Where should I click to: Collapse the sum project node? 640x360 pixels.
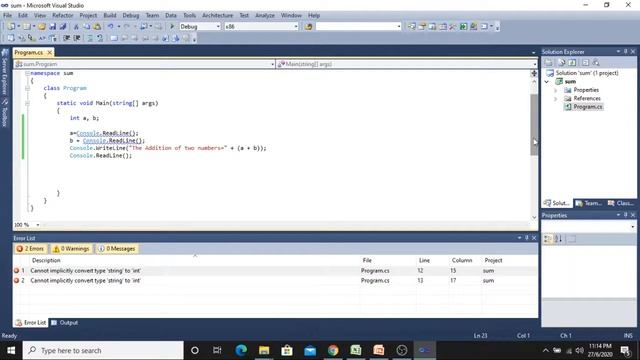(x=547, y=82)
